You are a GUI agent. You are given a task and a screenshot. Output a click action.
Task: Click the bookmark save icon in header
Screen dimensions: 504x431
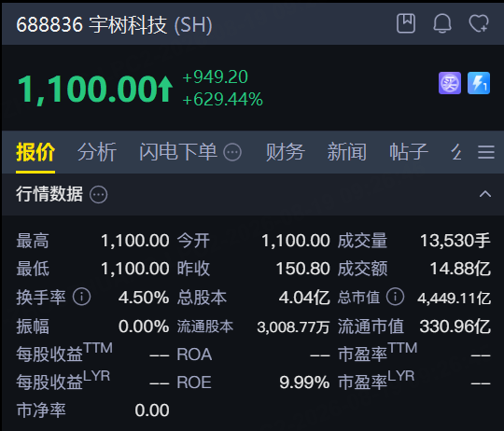coord(406,23)
